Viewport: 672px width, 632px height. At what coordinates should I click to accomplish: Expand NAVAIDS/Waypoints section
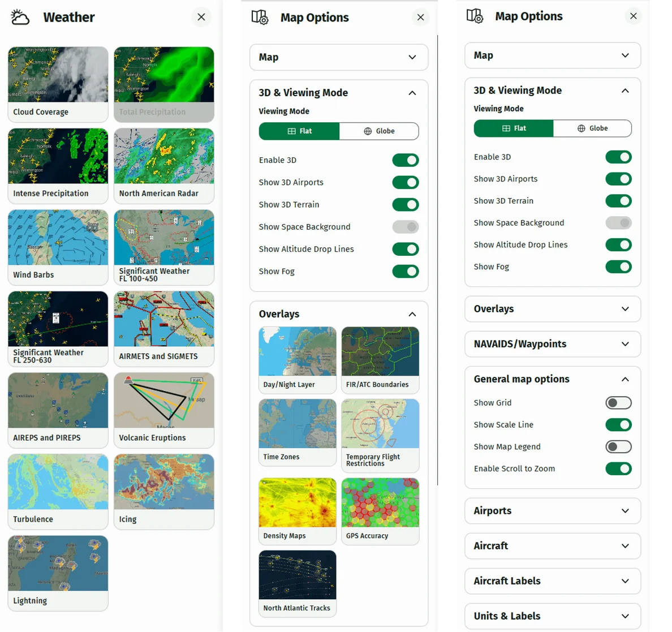553,344
